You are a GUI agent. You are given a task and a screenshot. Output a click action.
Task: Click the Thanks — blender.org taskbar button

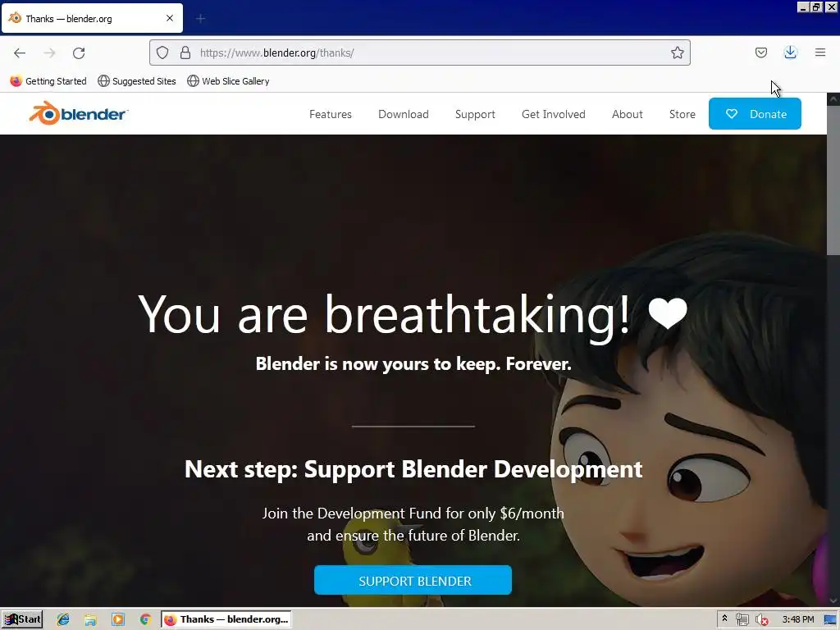click(x=226, y=619)
